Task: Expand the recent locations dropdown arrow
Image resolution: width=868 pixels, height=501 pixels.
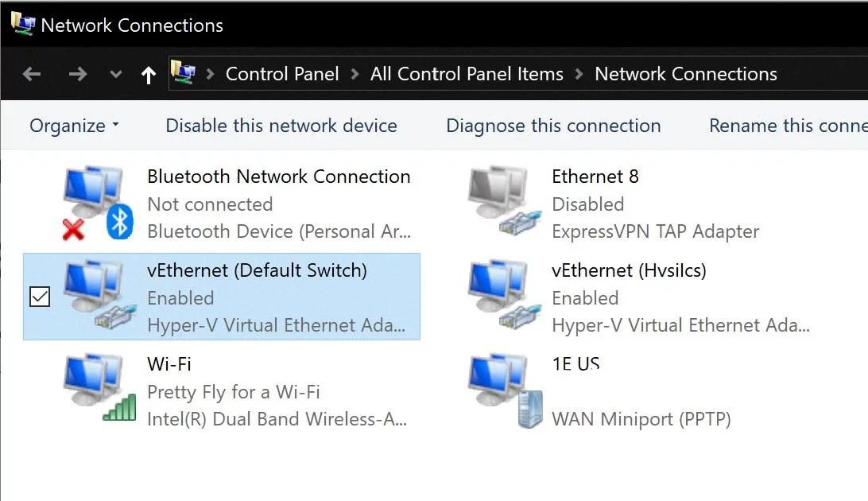Action: [x=116, y=75]
